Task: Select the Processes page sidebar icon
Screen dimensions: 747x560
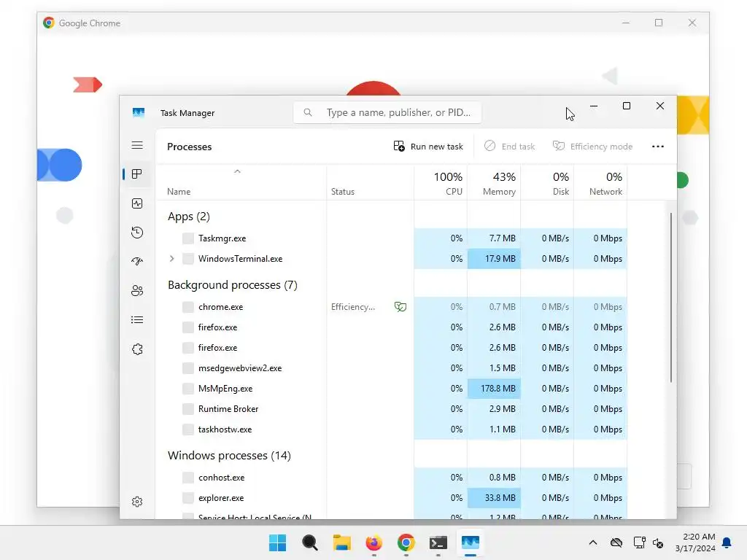Action: pyautogui.click(x=137, y=174)
